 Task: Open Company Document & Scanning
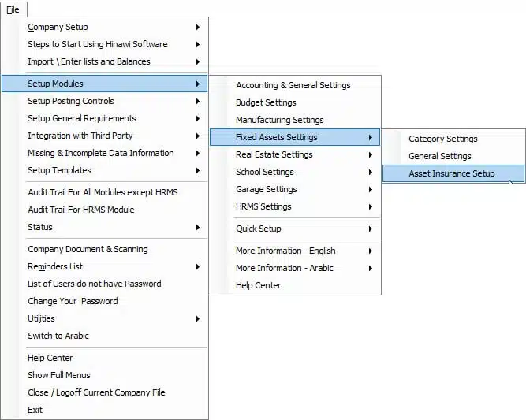click(x=105, y=249)
